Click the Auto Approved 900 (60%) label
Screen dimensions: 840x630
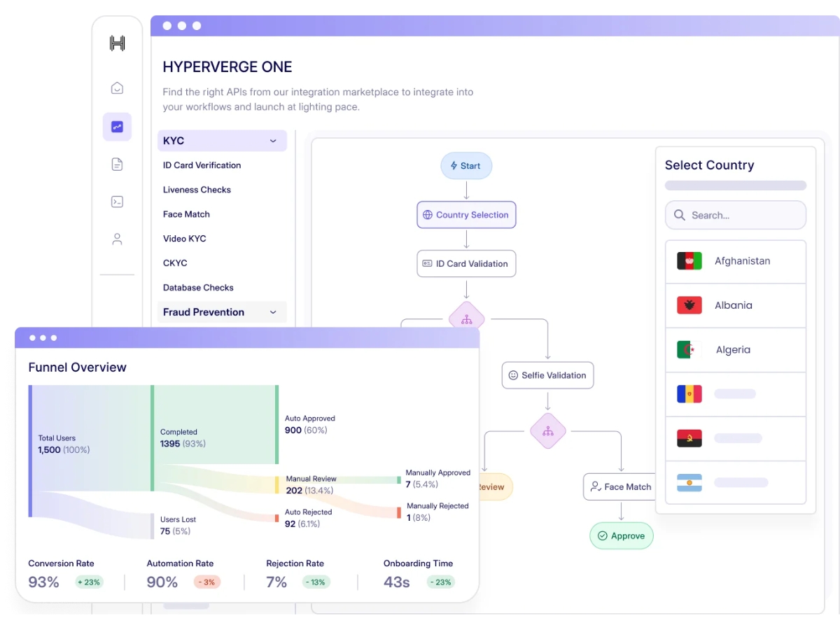pyautogui.click(x=310, y=424)
